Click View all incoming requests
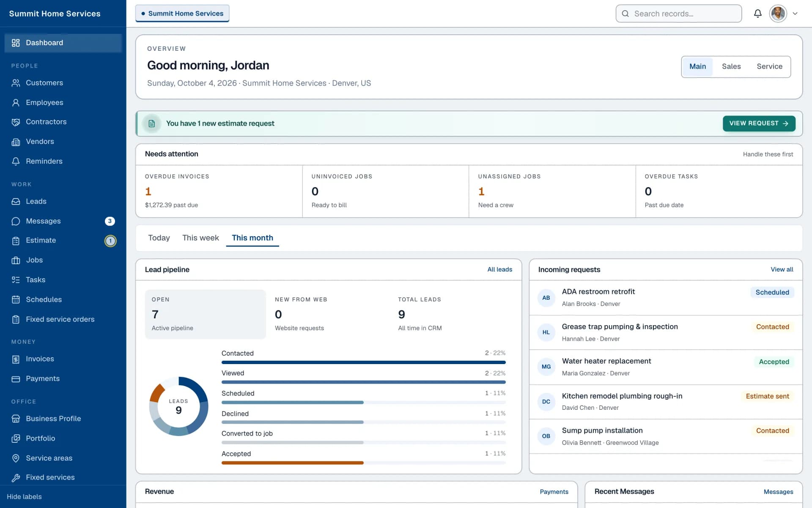Viewport: 812px width, 508px height. 782,270
